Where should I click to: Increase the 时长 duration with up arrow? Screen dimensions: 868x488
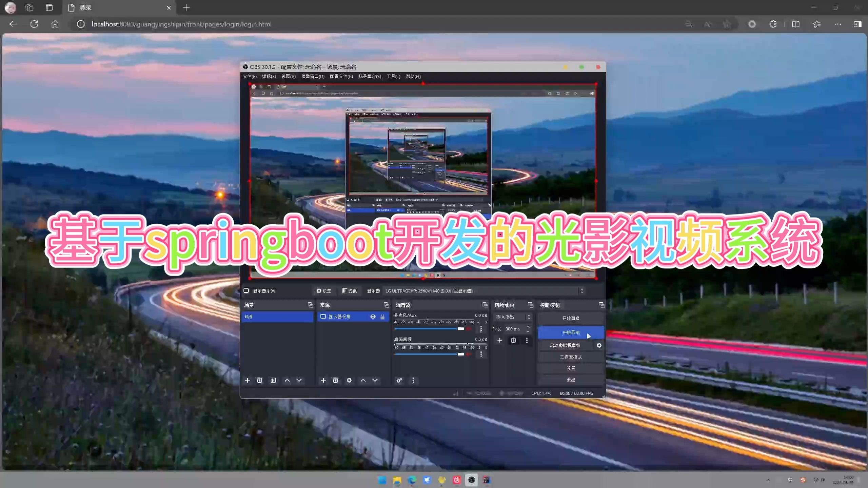tap(528, 327)
